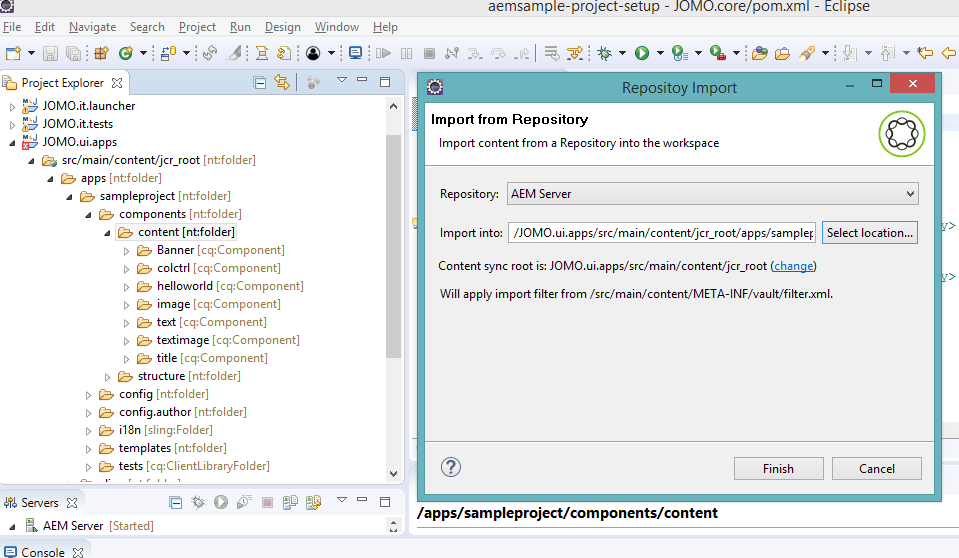Open the Debug button dropdown arrow
Image resolution: width=959 pixels, height=558 pixels.
(x=623, y=53)
